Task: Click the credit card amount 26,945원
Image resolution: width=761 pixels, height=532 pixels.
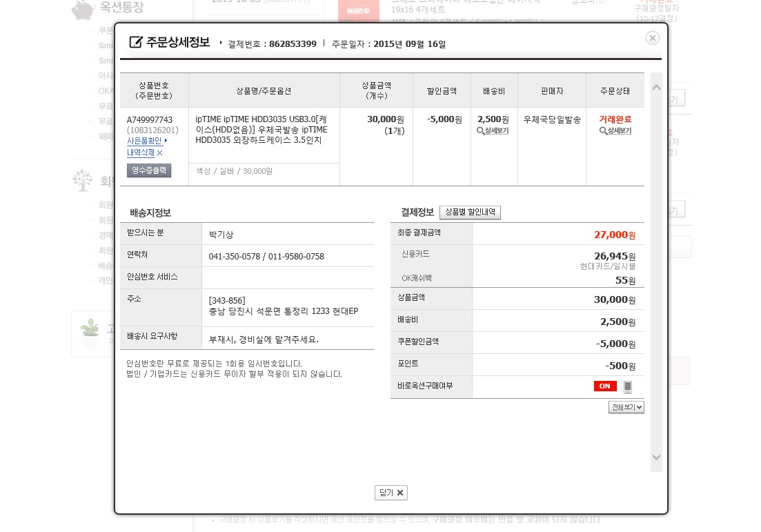Action: click(x=615, y=256)
